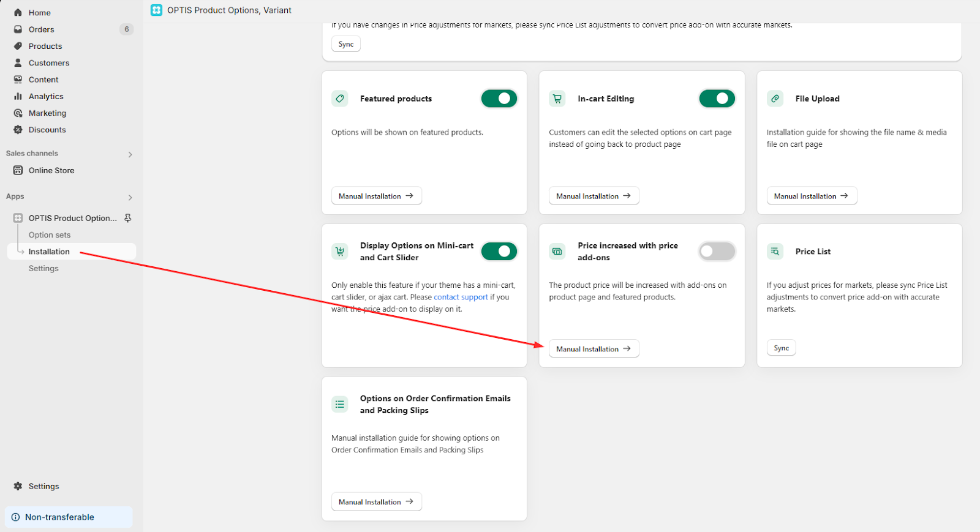Click the File Upload card heading
The height and width of the screenshot is (532, 980).
click(x=817, y=99)
